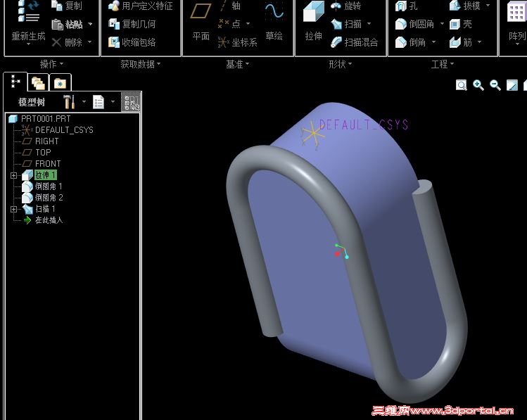Viewport: 527px width, 420px height.
Task: Select the 壳 shell tool
Action: (460, 24)
